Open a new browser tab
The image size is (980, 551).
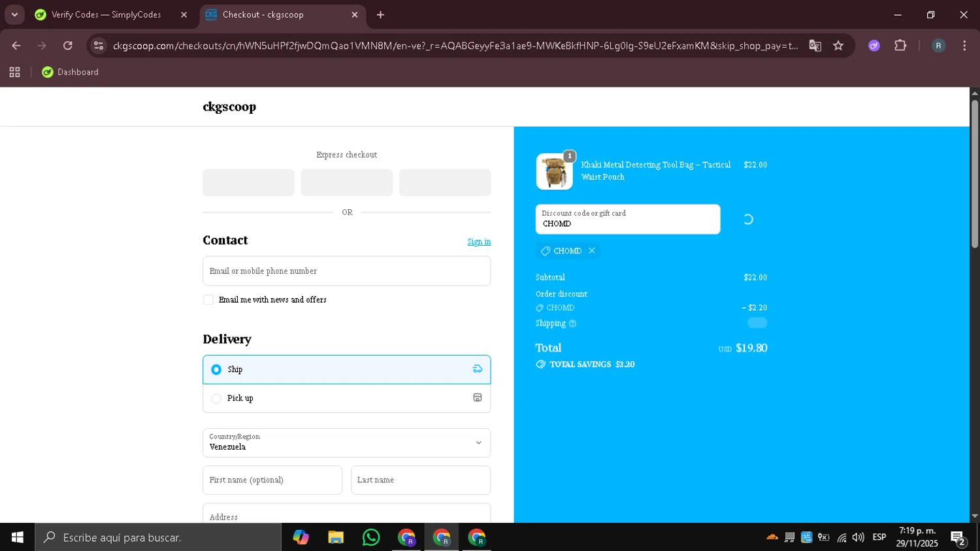coord(380,14)
